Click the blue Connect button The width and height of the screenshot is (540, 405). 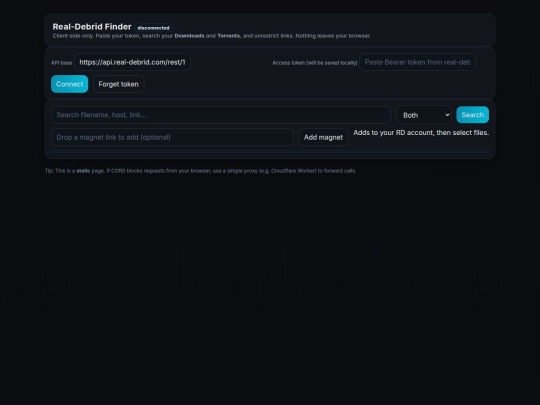[70, 84]
